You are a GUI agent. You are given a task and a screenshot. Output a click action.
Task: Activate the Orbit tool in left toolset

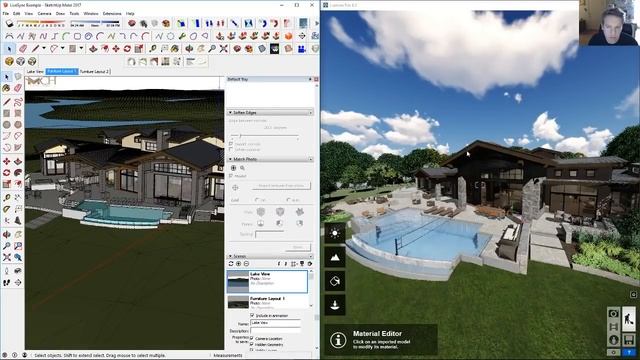point(7,235)
